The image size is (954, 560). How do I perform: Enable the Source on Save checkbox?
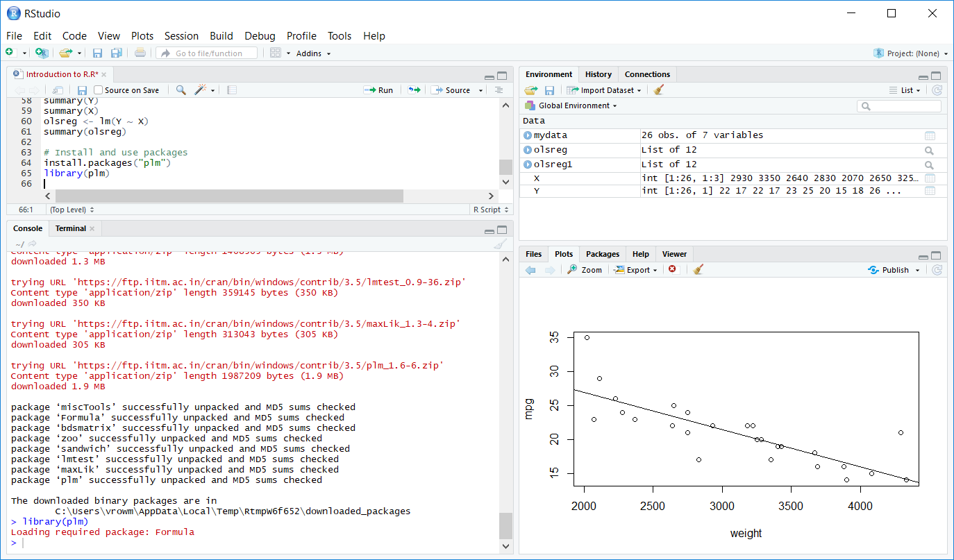pos(99,90)
